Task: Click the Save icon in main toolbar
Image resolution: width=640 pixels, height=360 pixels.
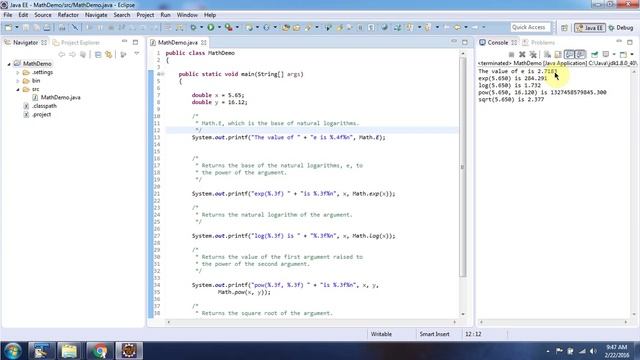Action: (x=26, y=27)
